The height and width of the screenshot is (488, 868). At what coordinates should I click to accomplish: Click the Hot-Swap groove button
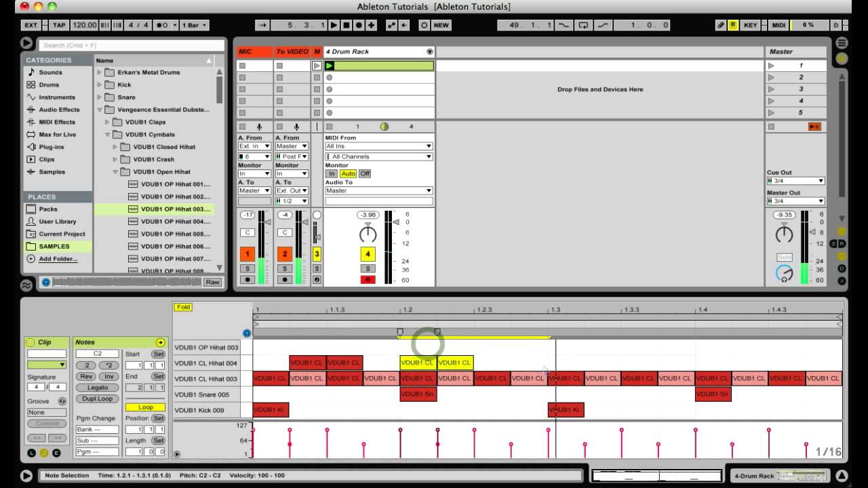point(62,401)
